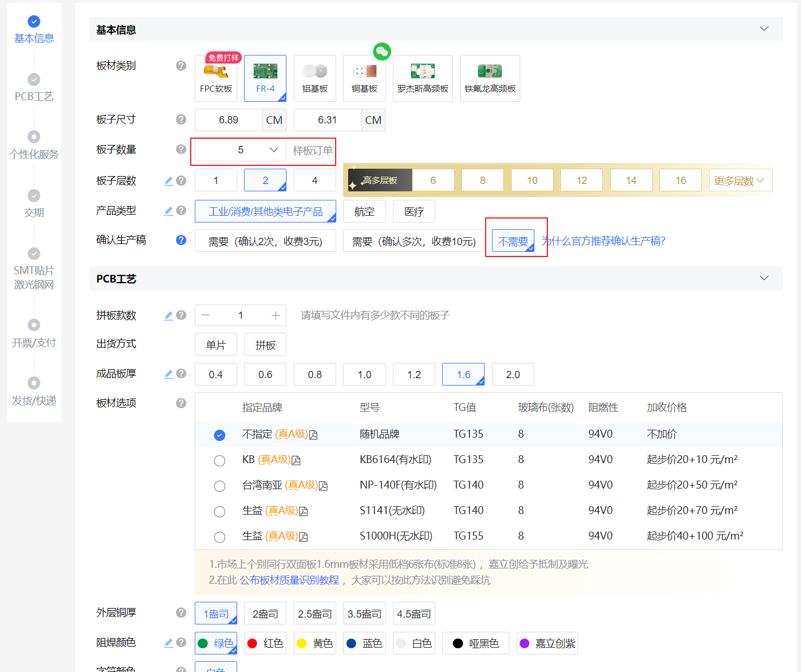Choose red 红色 solder mask color

(x=265, y=643)
